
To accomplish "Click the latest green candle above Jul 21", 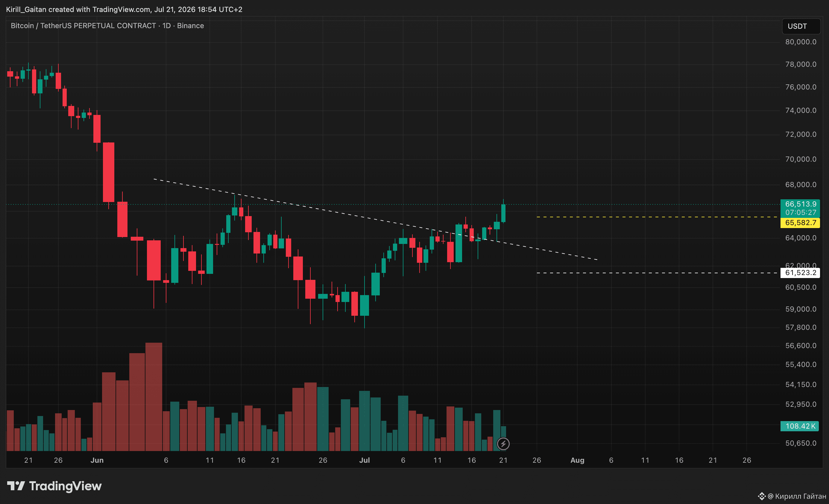I will point(503,213).
